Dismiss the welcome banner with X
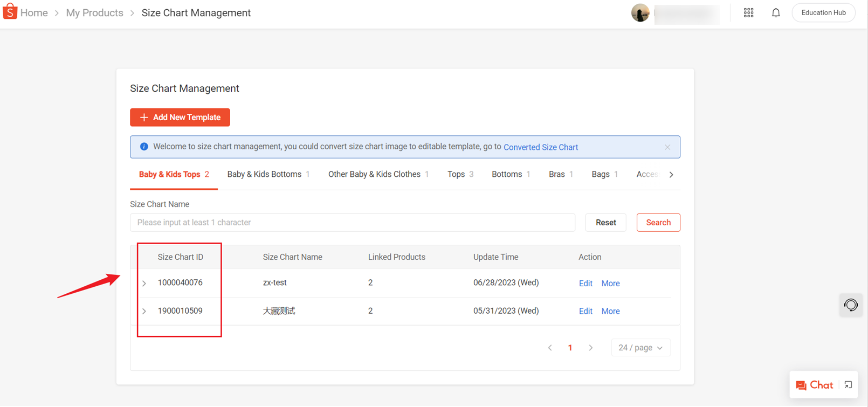 pos(667,147)
